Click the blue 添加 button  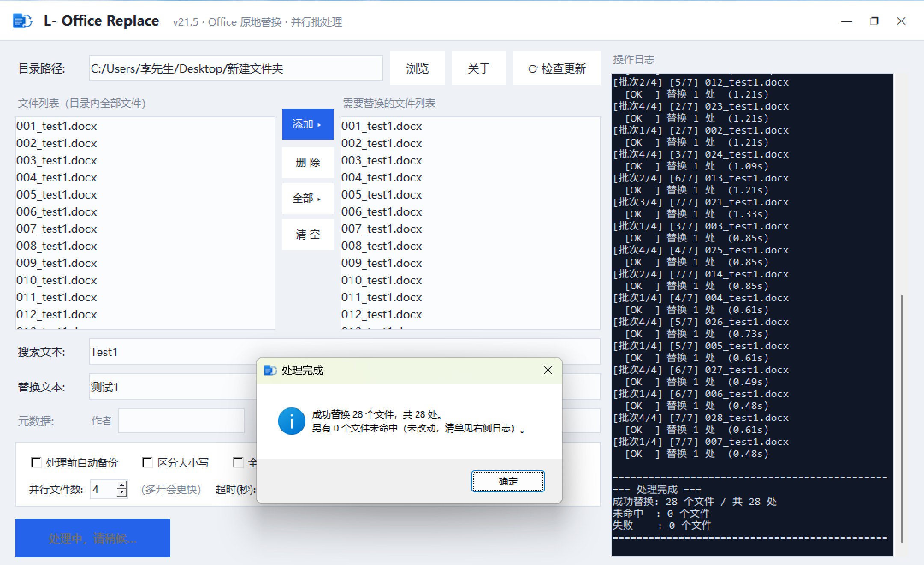click(x=308, y=124)
